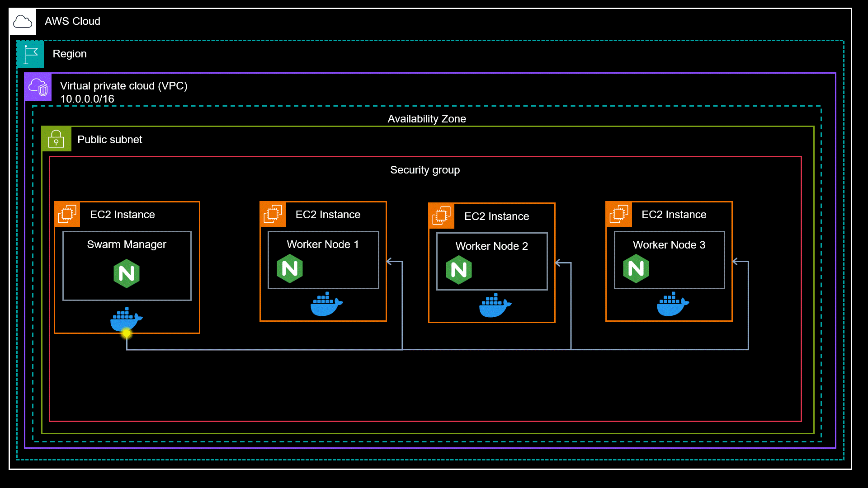
Task: Click the Worker Node 3 text label
Action: tap(668, 245)
